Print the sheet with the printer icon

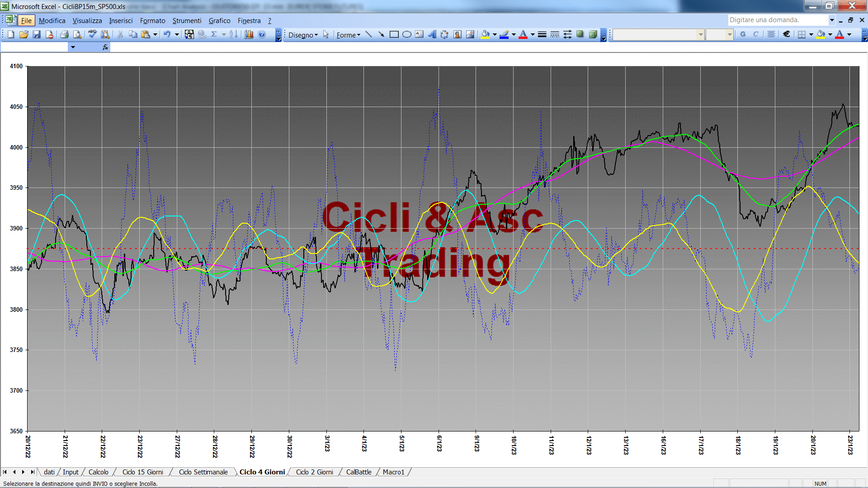(65, 34)
